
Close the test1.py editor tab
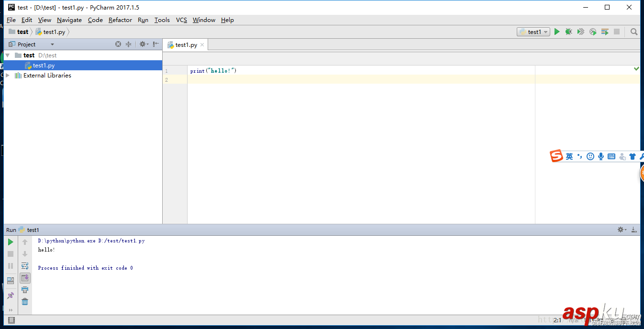click(x=202, y=45)
